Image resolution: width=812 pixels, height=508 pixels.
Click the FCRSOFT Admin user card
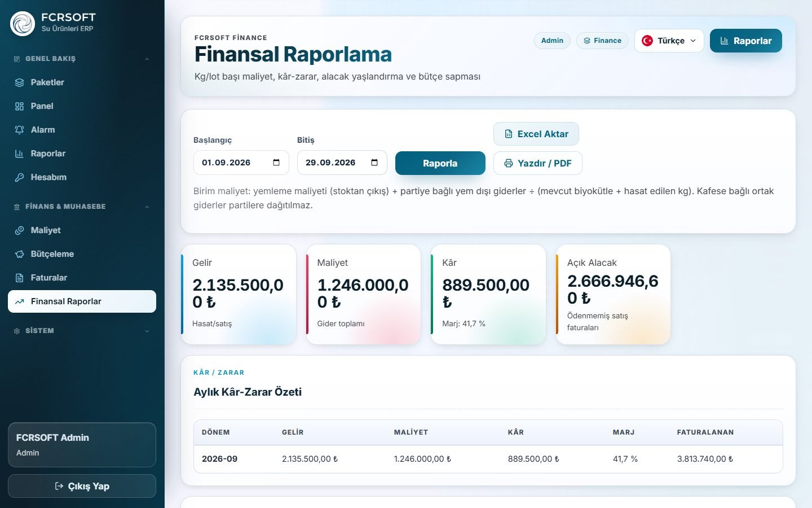click(x=82, y=445)
